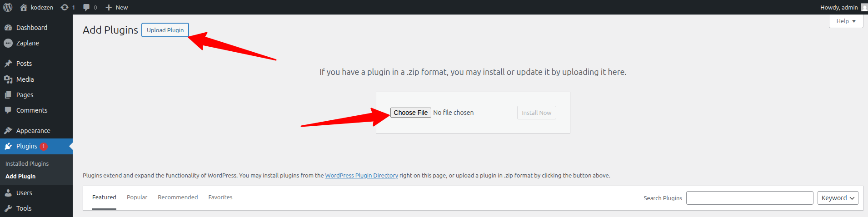Screen dimensions: 868x217
Task: Click the 'No file chosen' text
Action: [453, 113]
